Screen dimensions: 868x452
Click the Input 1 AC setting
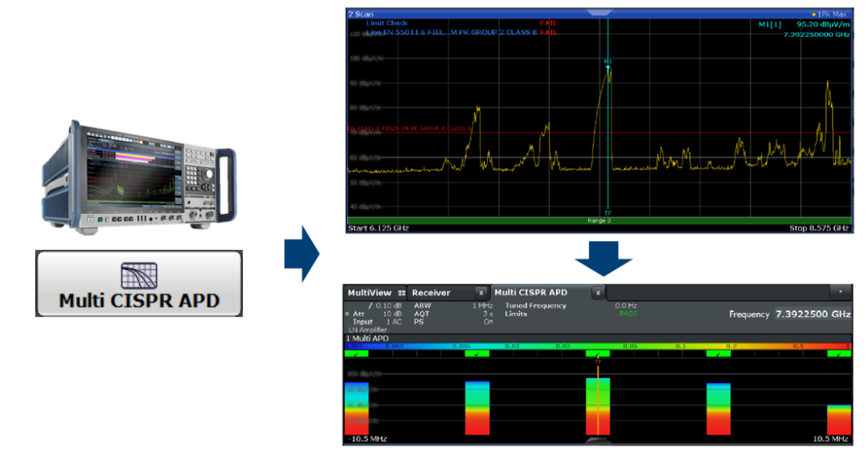[x=377, y=322]
